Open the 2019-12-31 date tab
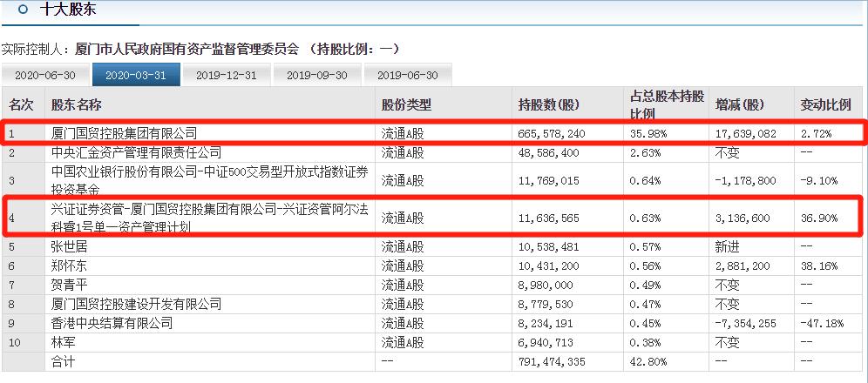Screen dimensions: 868x383 coord(227,75)
